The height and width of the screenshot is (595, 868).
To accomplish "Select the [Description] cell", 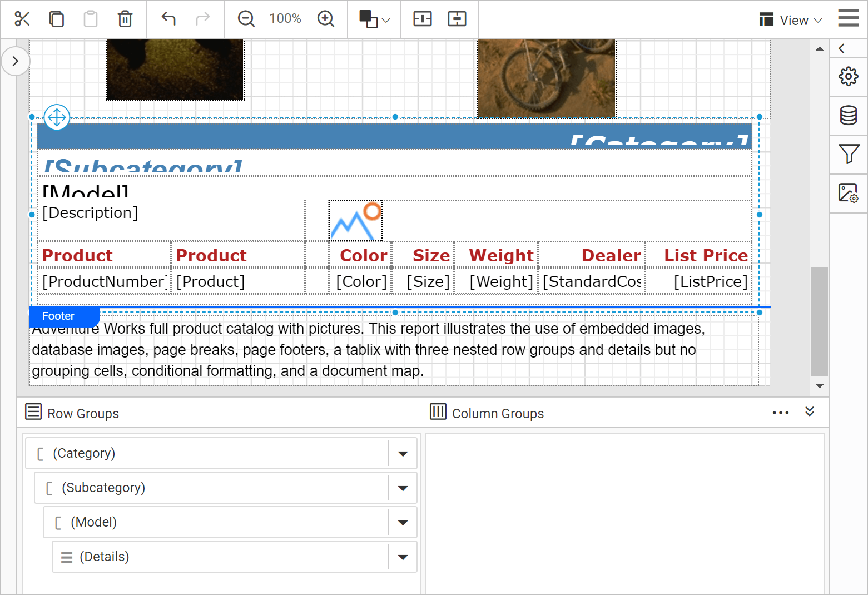I will [171, 220].
